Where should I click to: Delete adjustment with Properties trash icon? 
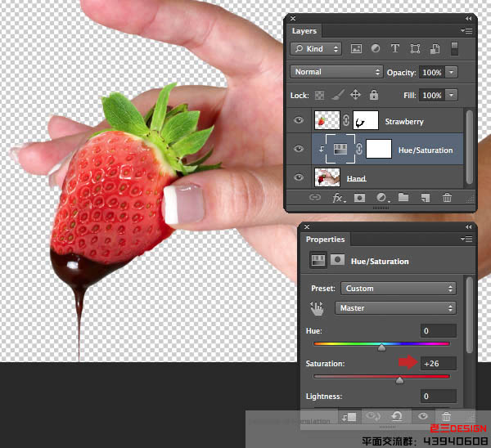[446, 416]
